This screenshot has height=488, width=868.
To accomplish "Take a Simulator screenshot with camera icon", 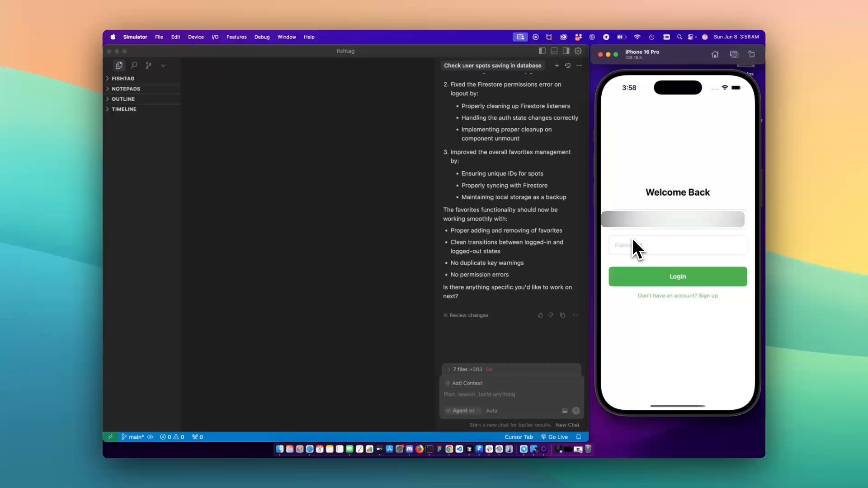I will pyautogui.click(x=734, y=54).
